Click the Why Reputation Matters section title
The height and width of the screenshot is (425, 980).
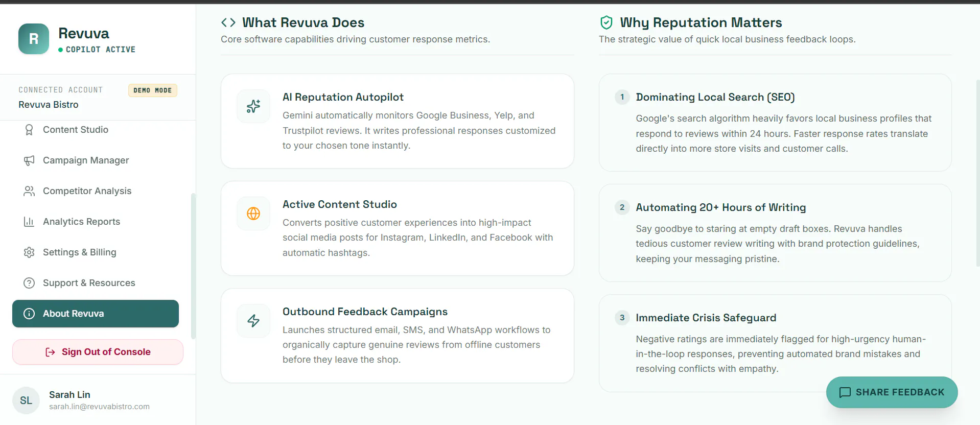701,22
